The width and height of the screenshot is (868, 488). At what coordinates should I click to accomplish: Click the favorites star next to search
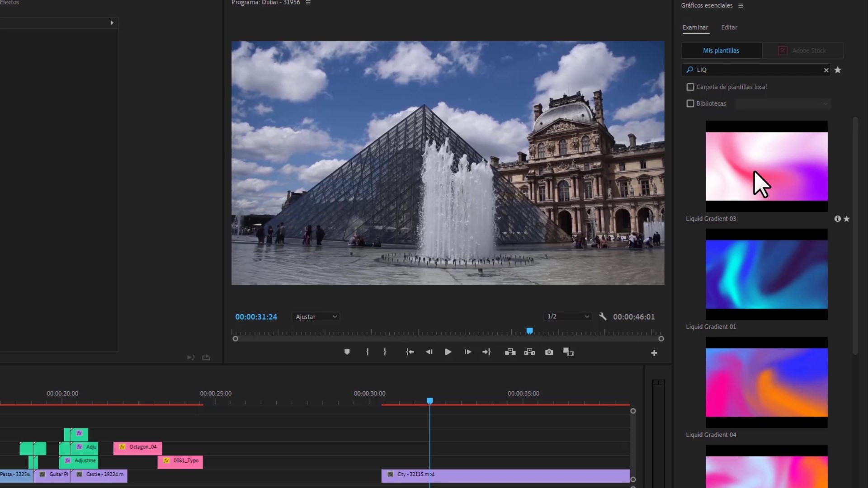pyautogui.click(x=838, y=70)
